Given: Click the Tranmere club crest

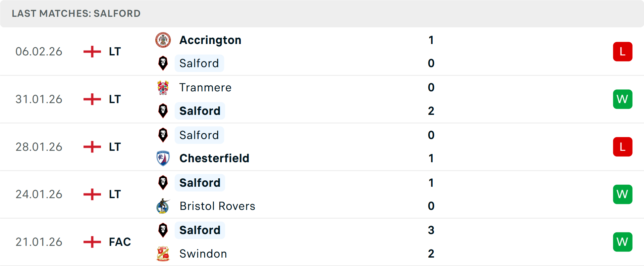Looking at the screenshot, I should pos(163,87).
